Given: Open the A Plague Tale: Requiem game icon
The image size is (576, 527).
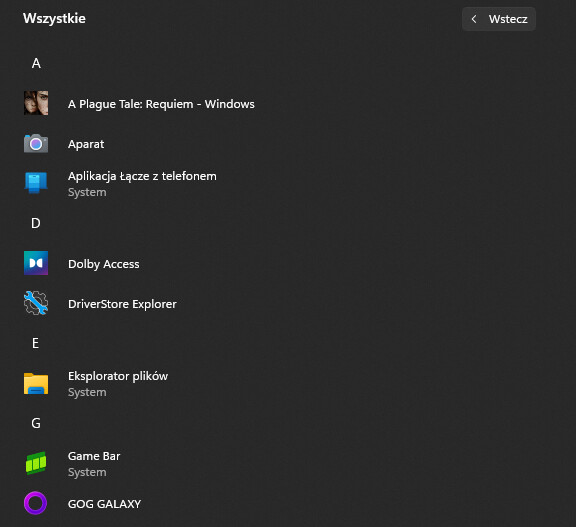Looking at the screenshot, I should coord(36,103).
